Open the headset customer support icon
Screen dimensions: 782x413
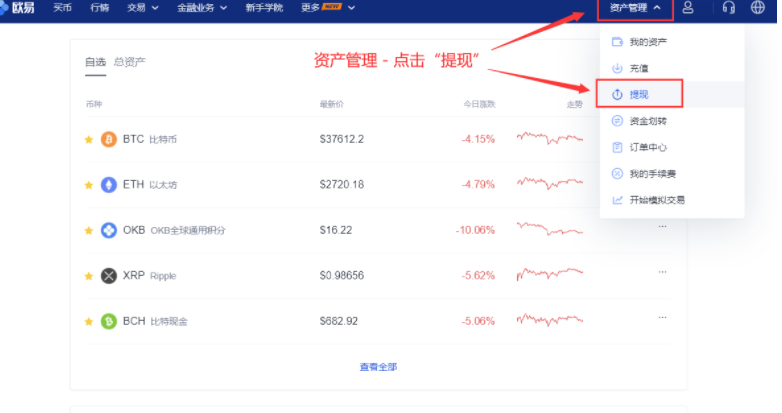click(x=728, y=8)
